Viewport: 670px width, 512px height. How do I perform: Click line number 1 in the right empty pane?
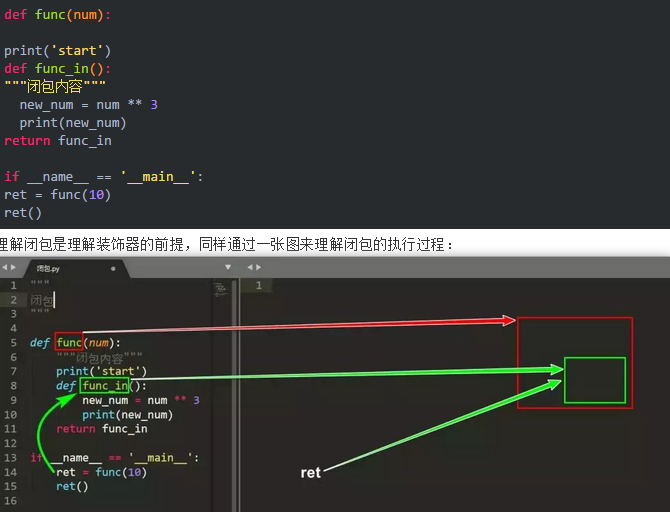click(x=259, y=285)
